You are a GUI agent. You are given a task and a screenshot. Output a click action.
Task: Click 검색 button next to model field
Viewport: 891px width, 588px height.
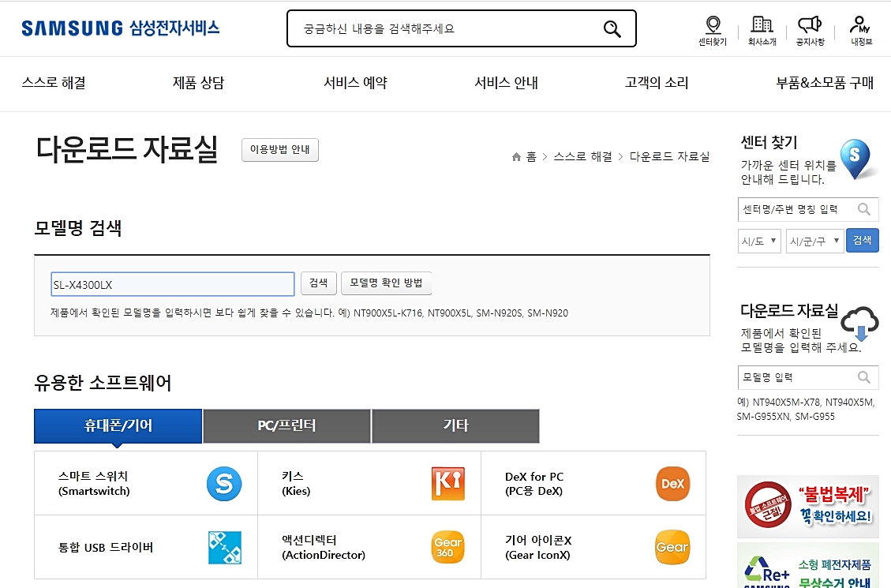318,283
